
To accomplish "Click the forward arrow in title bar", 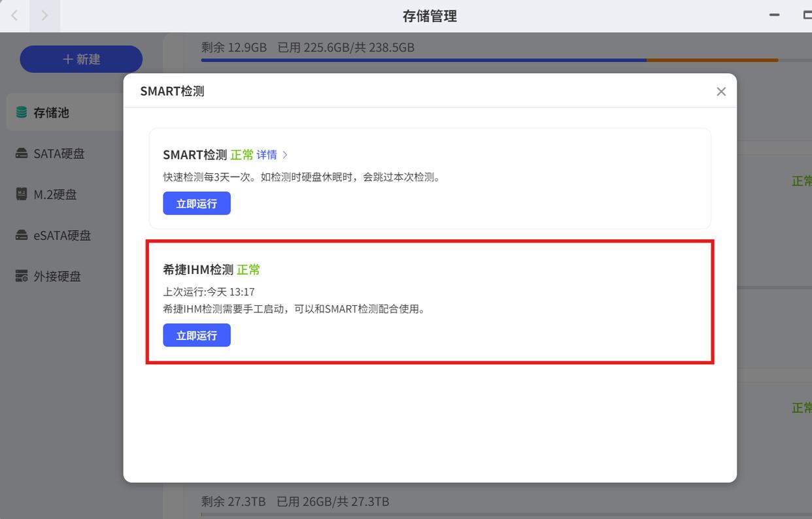I will [x=44, y=16].
